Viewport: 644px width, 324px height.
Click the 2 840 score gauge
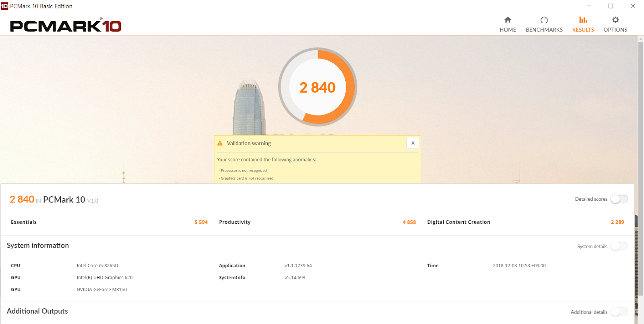point(318,87)
